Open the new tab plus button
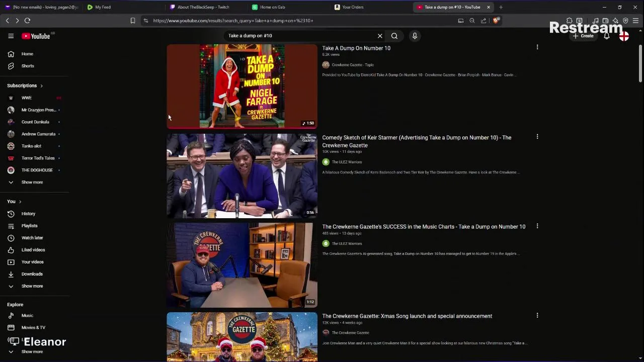644x362 pixels. pyautogui.click(x=501, y=7)
